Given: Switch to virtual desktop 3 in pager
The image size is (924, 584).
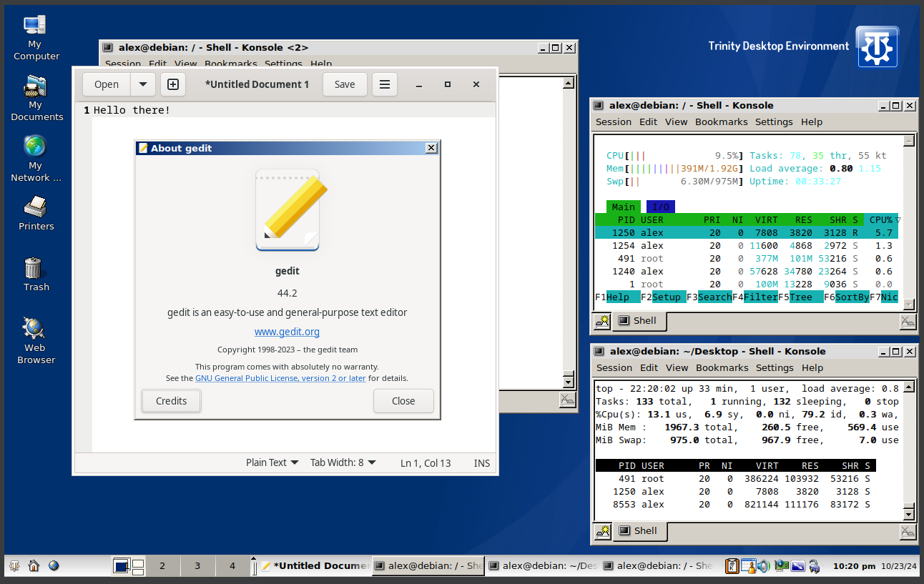Looking at the screenshot, I should click(x=197, y=566).
